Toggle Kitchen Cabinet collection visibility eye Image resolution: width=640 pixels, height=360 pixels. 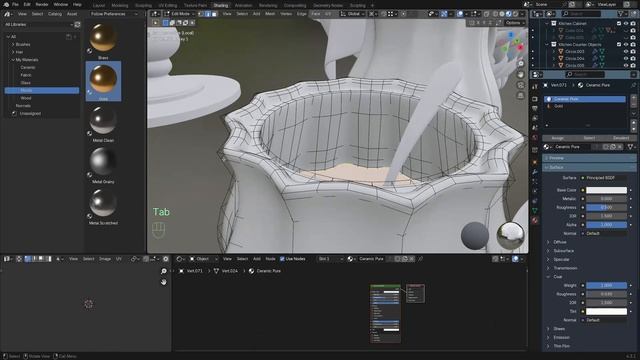click(626, 24)
